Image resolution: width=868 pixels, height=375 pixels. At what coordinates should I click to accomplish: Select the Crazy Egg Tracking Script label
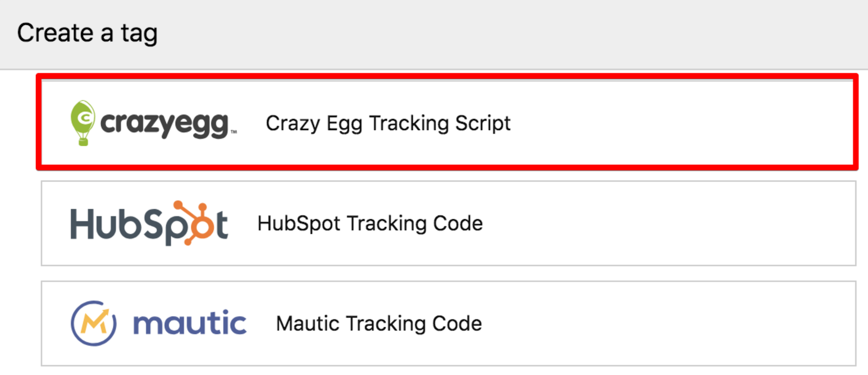[x=388, y=123]
